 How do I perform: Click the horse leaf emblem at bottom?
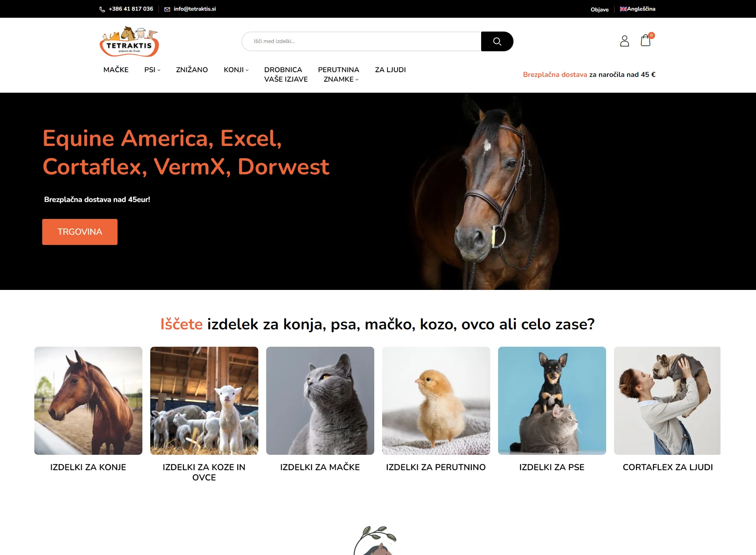[x=375, y=540]
